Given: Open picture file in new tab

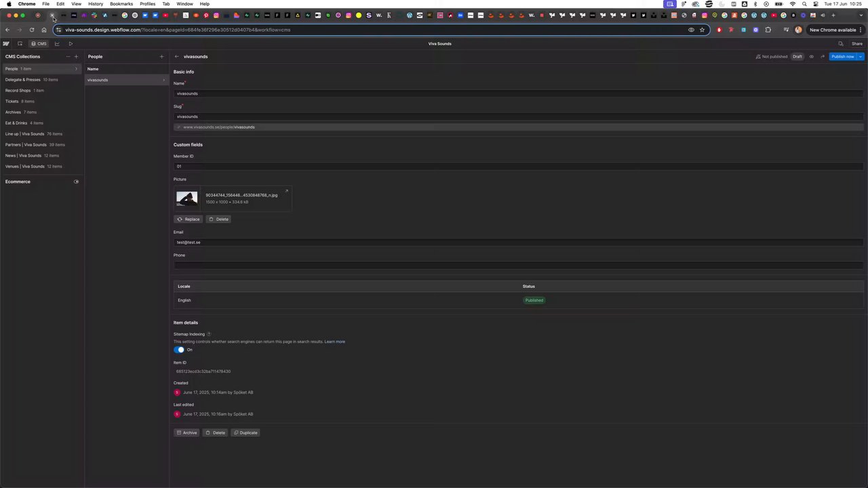Looking at the screenshot, I should click(x=286, y=191).
